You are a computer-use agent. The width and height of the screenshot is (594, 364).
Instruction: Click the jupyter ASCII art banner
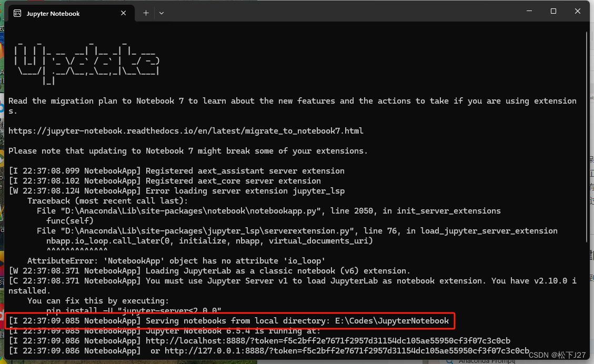point(87,63)
